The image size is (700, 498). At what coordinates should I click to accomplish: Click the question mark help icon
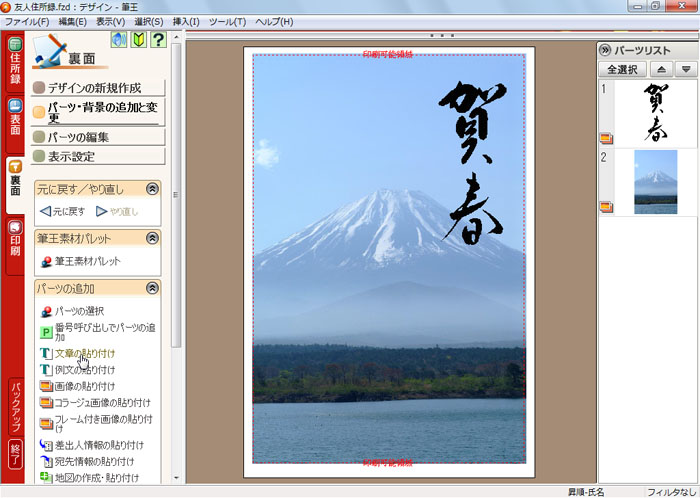tap(157, 41)
